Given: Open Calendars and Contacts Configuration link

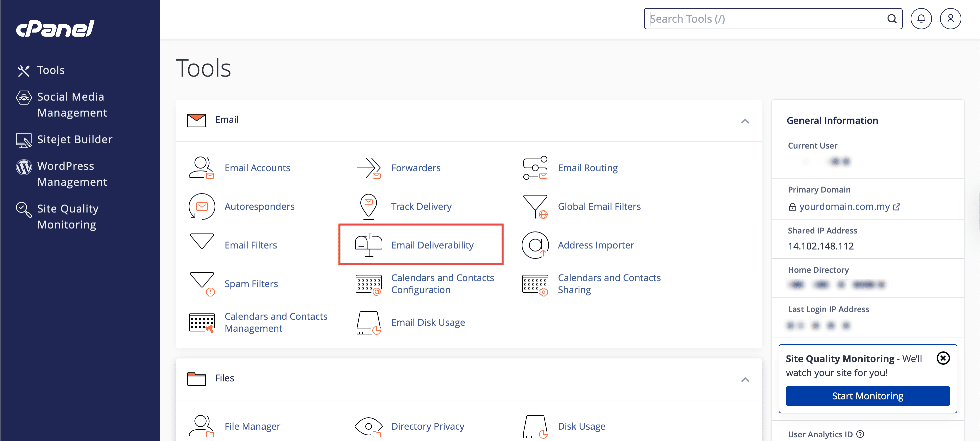Looking at the screenshot, I should (442, 284).
